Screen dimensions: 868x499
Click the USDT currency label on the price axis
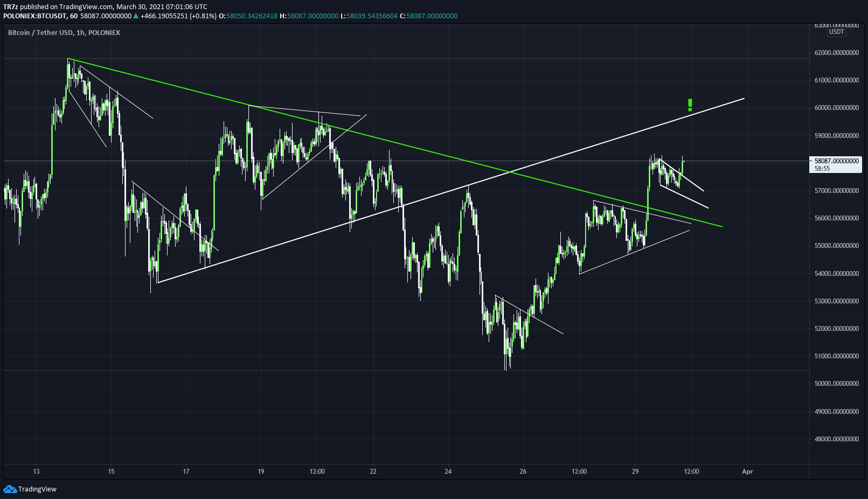coord(837,32)
